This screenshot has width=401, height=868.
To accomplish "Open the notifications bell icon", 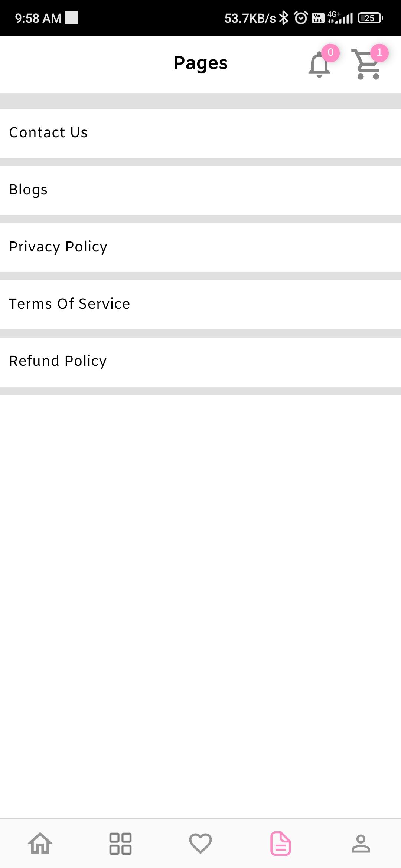I will pos(319,65).
